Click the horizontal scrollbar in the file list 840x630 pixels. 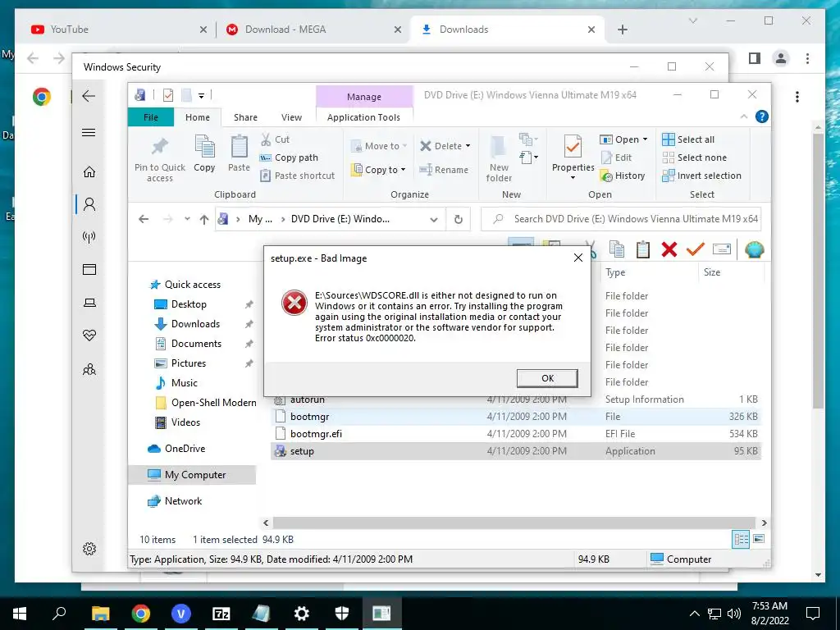point(514,523)
